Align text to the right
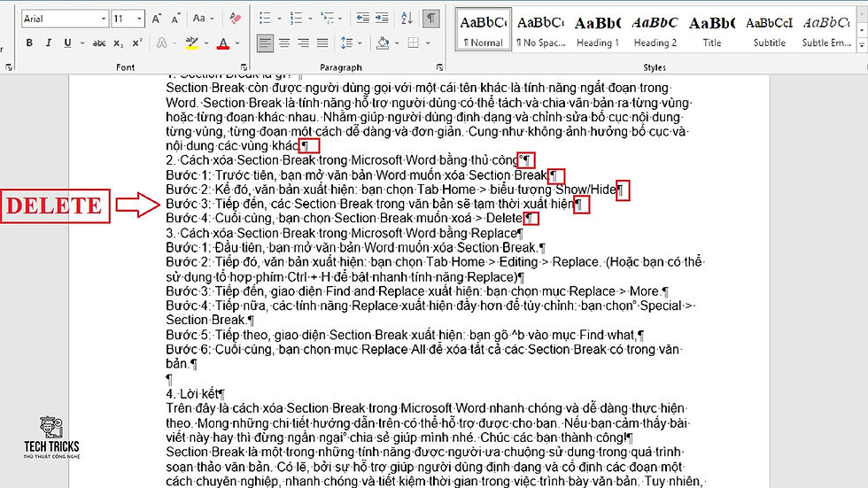Image resolution: width=868 pixels, height=488 pixels. [x=303, y=43]
